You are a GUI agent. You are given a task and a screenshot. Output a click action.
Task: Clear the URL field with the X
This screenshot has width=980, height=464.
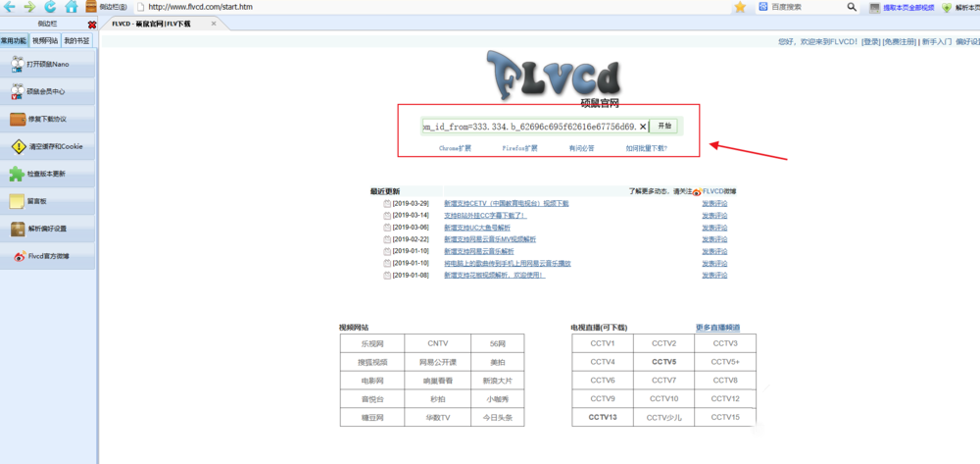tap(643, 127)
